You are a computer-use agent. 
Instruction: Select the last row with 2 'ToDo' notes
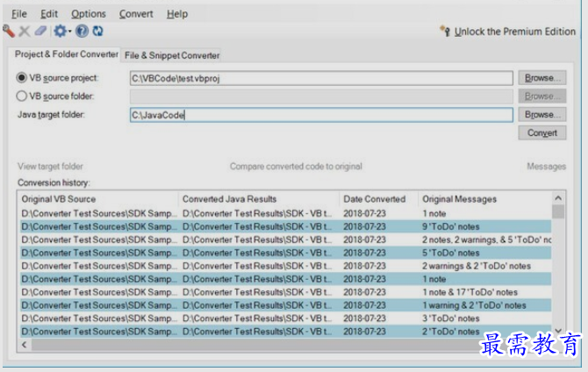point(286,332)
